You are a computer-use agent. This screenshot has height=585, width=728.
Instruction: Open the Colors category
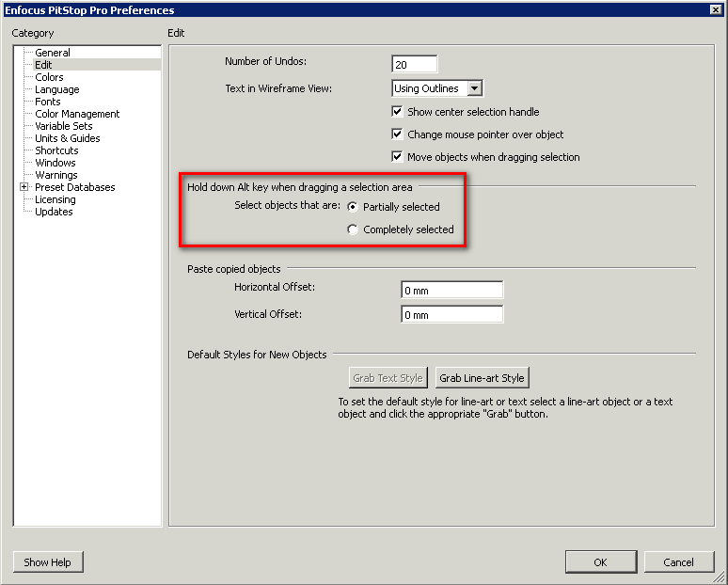tap(49, 77)
